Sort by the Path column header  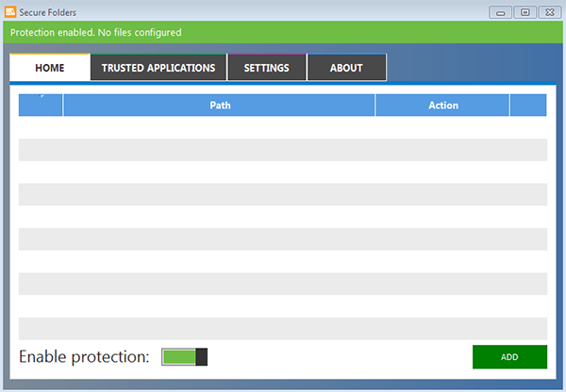coord(219,106)
